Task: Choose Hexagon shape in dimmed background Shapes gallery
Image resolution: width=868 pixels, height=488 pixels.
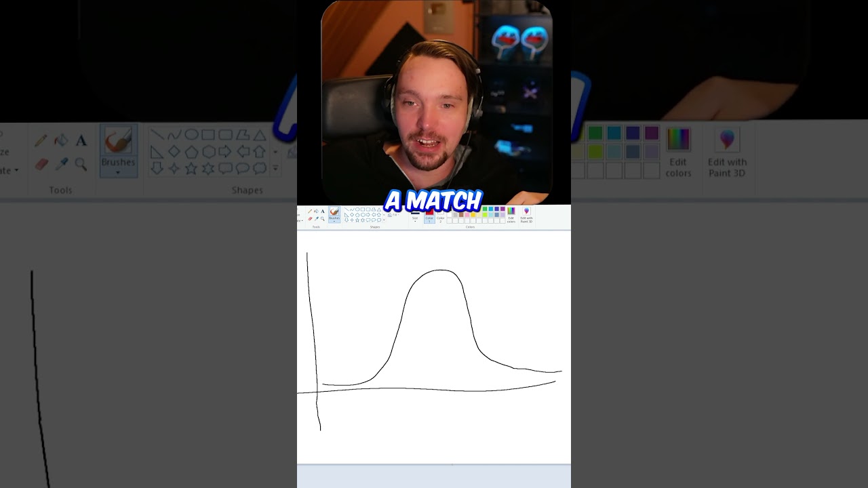Action: (208, 151)
